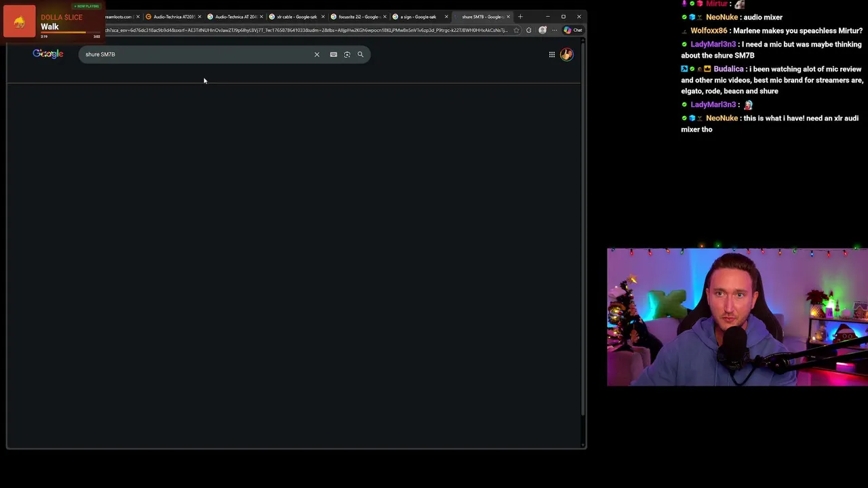Screen dimensions: 868x488
Task: Close the streamloots.com tab
Action: [138, 16]
